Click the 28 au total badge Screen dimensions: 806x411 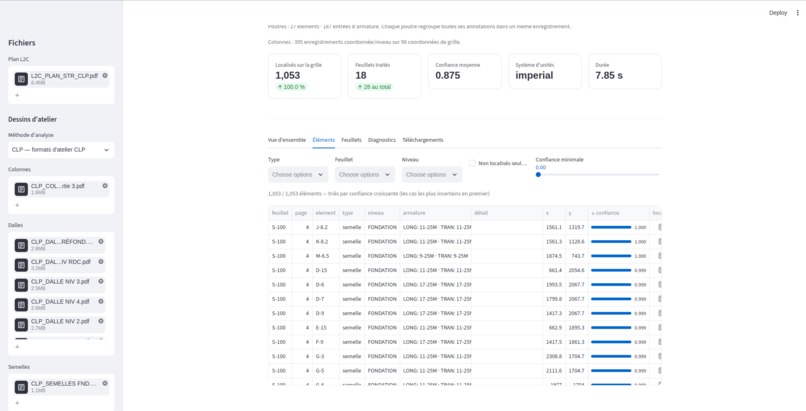pyautogui.click(x=374, y=87)
